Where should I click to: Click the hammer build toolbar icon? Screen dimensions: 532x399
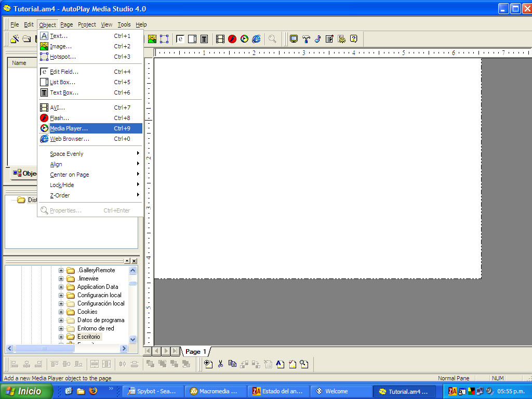click(306, 39)
